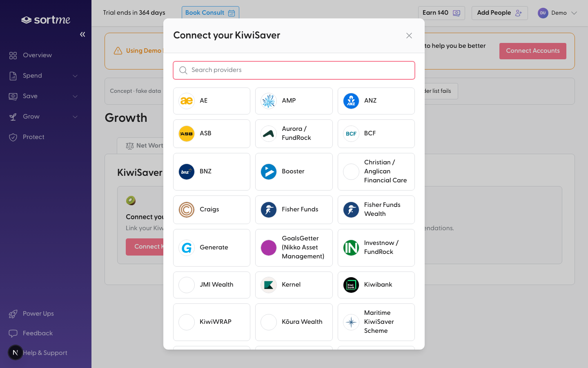Click the Earn $40 button
Screen dimensions: 588x368
(x=441, y=13)
